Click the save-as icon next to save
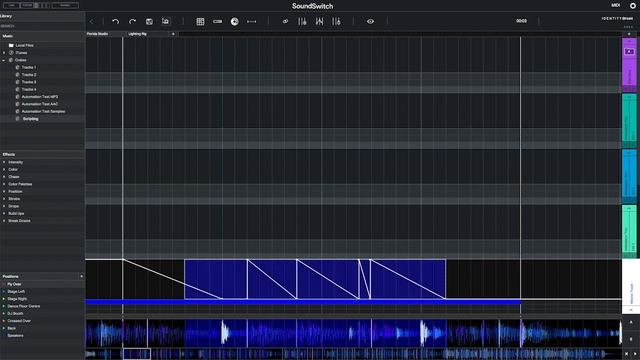 point(165,21)
